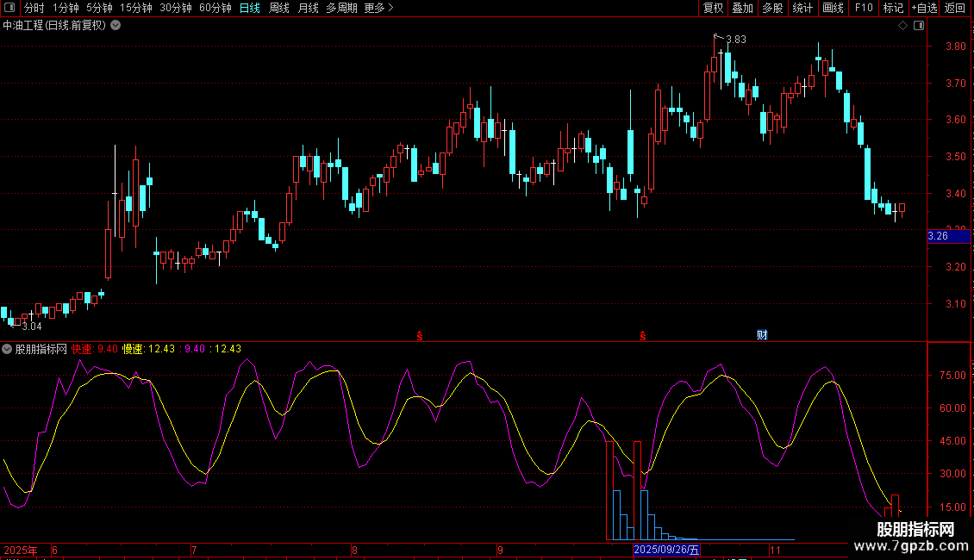Viewport: 974px width, 560px height.
Task: Click the diamond icon at top right
Action: tap(902, 25)
